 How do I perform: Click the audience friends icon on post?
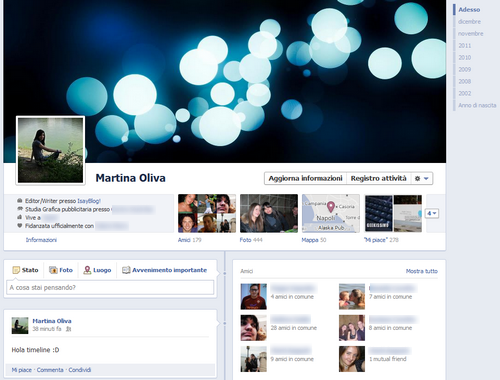(68, 329)
